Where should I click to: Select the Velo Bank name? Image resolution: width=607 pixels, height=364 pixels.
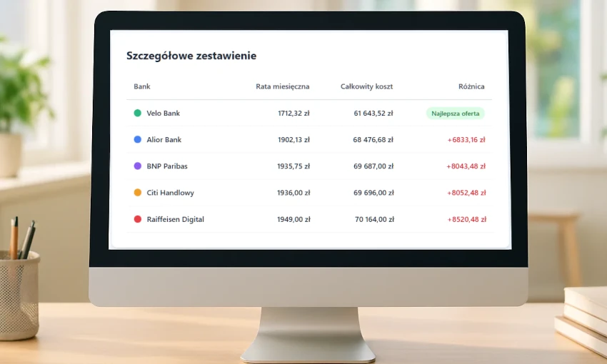tap(163, 113)
